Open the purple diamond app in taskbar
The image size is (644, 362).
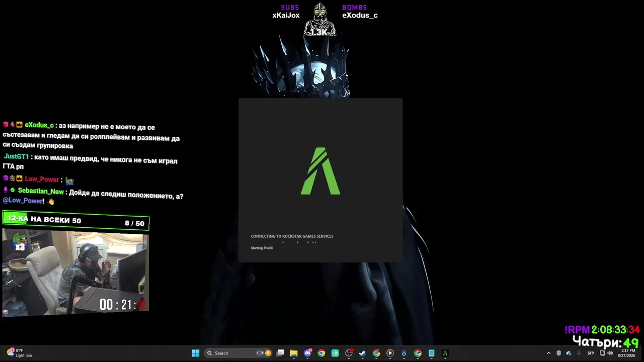point(404,353)
